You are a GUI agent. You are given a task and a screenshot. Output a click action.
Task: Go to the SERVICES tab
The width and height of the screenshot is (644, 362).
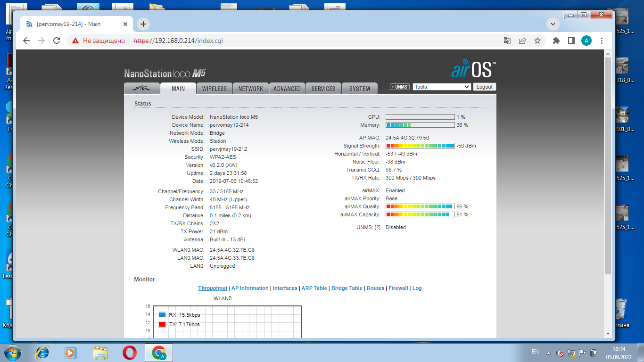(323, 88)
